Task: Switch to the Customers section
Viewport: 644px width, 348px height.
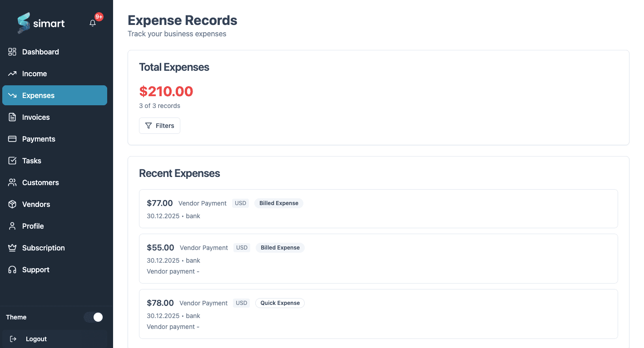Action: tap(40, 182)
